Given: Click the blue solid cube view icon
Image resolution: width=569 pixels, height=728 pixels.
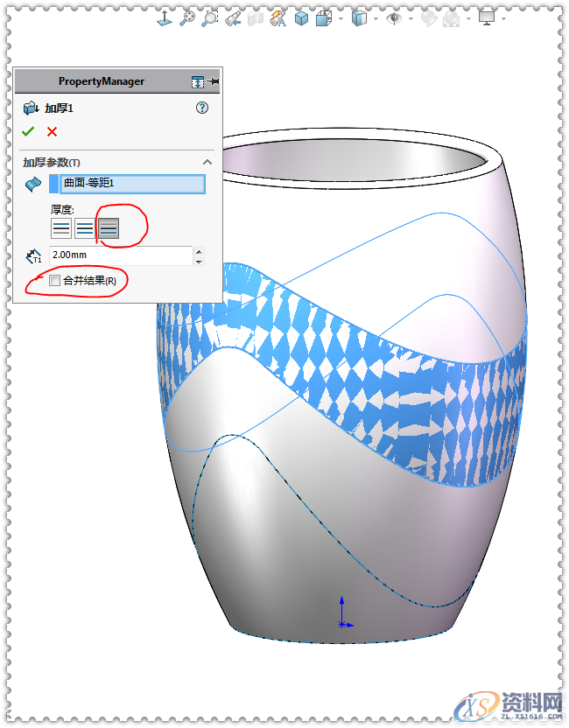Looking at the screenshot, I should click(x=301, y=18).
